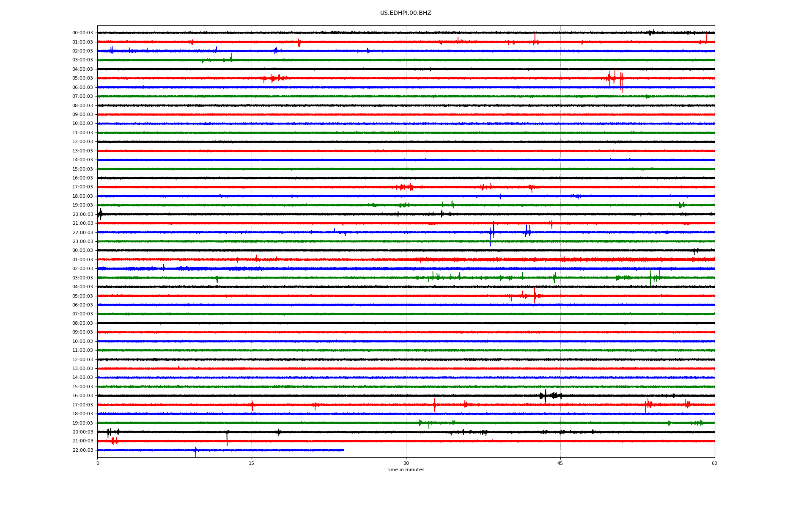Click the top 01:00:03 label directly under the first 00:00:03
This screenshot has height=508, width=812.
click(x=82, y=42)
